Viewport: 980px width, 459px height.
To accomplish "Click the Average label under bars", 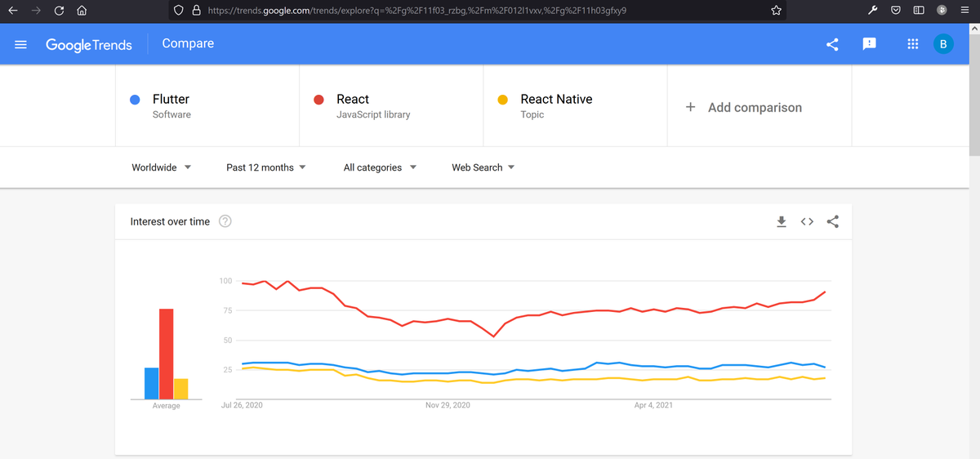I will 167,406.
